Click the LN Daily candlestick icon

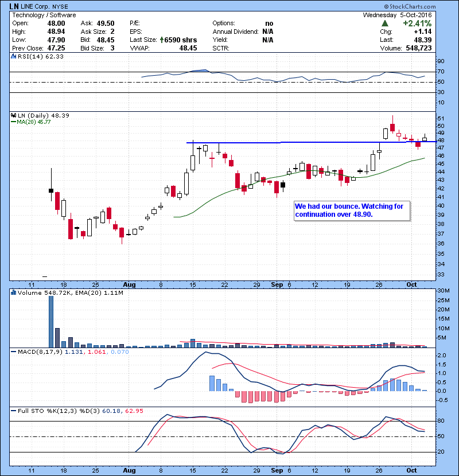(x=13, y=115)
